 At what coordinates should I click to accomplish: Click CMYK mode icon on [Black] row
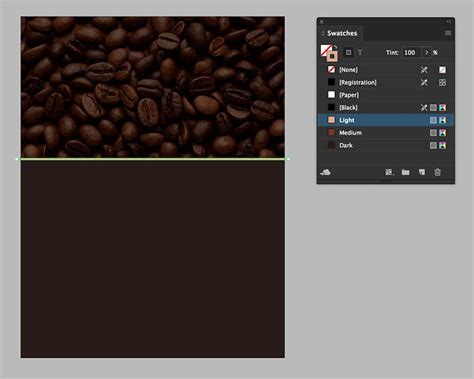[442, 108]
